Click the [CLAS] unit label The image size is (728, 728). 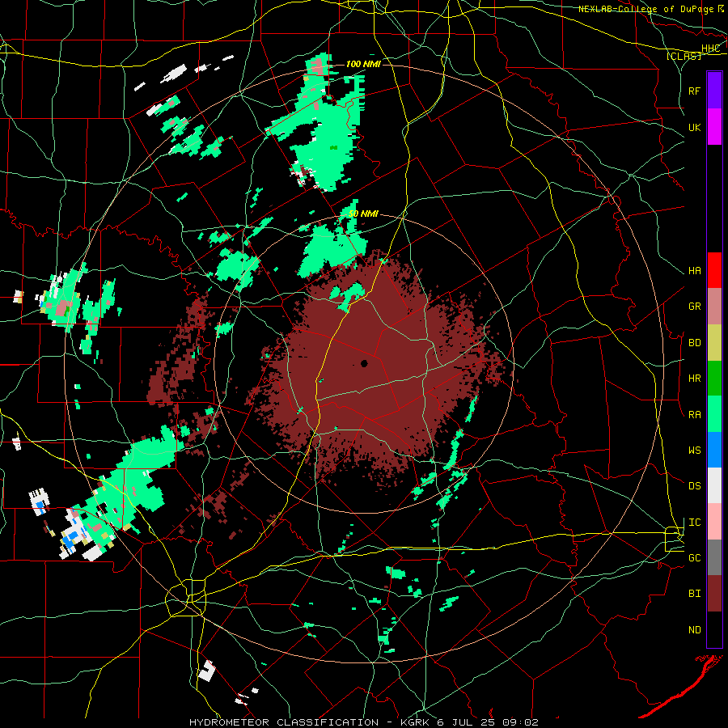pyautogui.click(x=684, y=57)
